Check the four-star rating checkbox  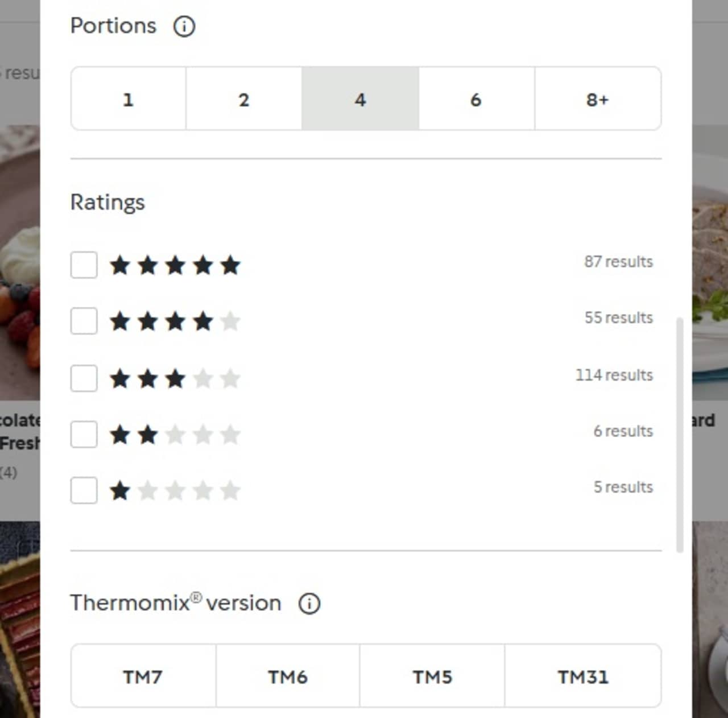tap(84, 321)
